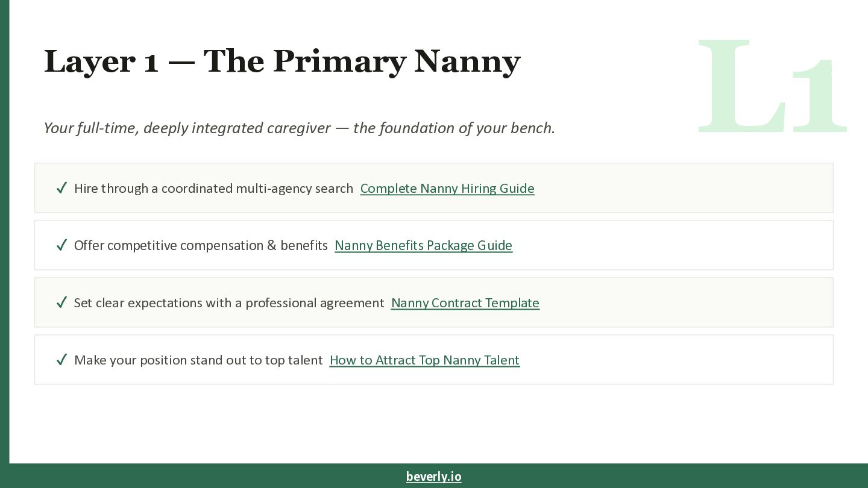Click the large L1 watermark graphic

coord(772,86)
